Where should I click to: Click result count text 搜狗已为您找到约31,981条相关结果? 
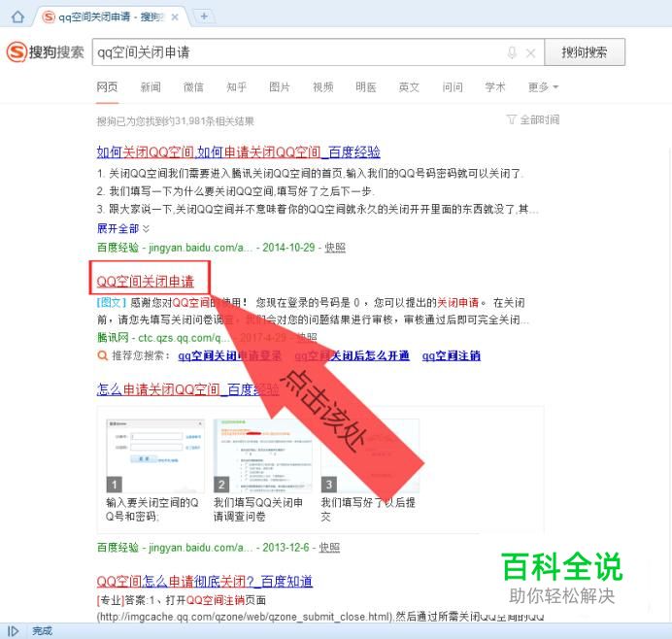pos(176,121)
